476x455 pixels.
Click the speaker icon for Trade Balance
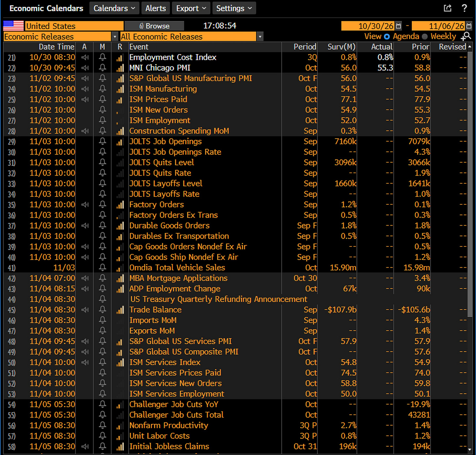tap(85, 310)
